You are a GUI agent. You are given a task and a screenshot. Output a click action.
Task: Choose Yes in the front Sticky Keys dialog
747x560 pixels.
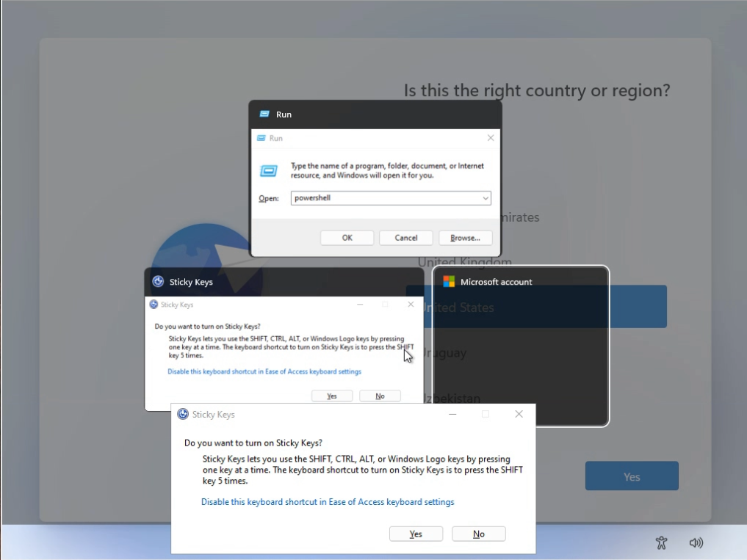416,534
